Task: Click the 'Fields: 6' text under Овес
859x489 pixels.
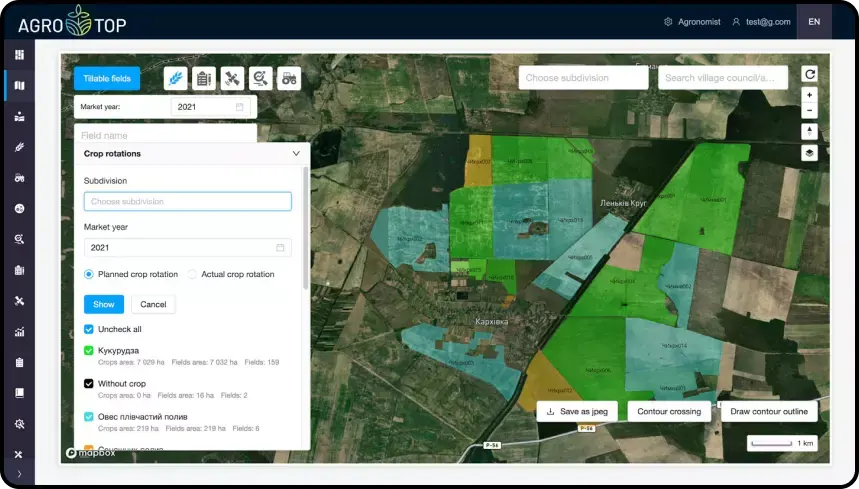Action: pos(246,428)
